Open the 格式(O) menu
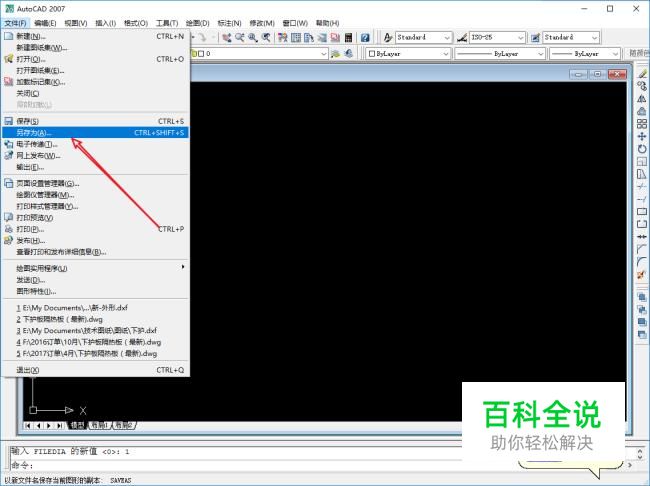Screen dimensions: 650x486 point(136,23)
